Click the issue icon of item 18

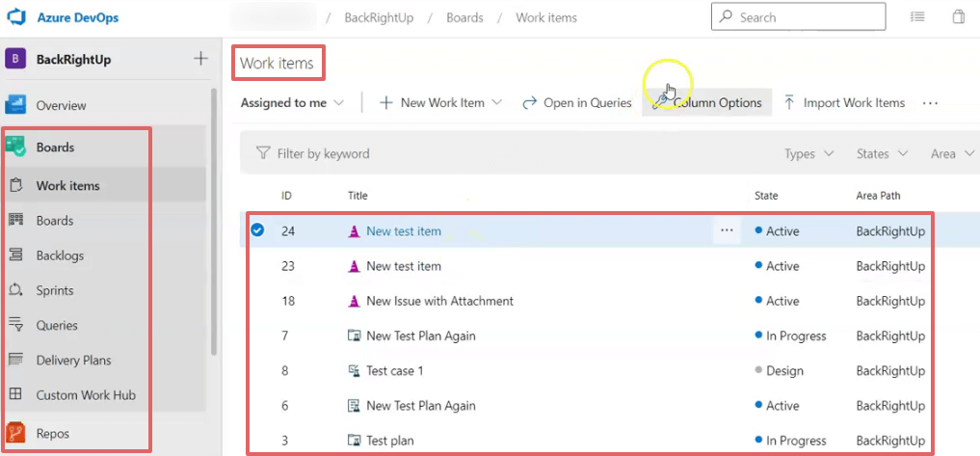[355, 302]
